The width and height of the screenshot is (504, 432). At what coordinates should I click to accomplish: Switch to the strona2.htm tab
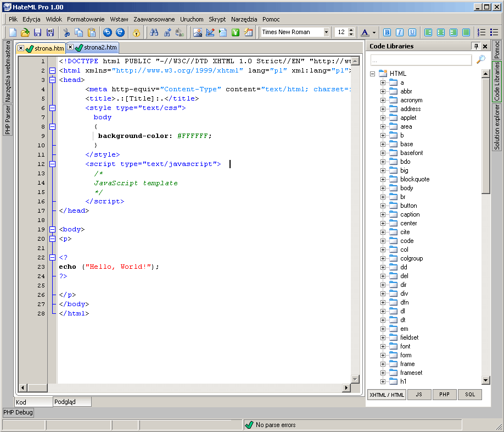[99, 48]
